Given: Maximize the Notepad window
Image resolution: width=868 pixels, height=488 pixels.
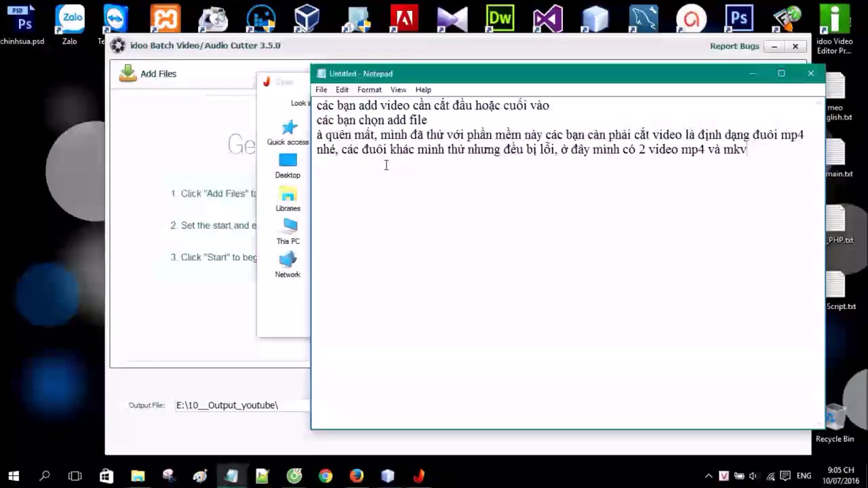Looking at the screenshot, I should (x=781, y=73).
